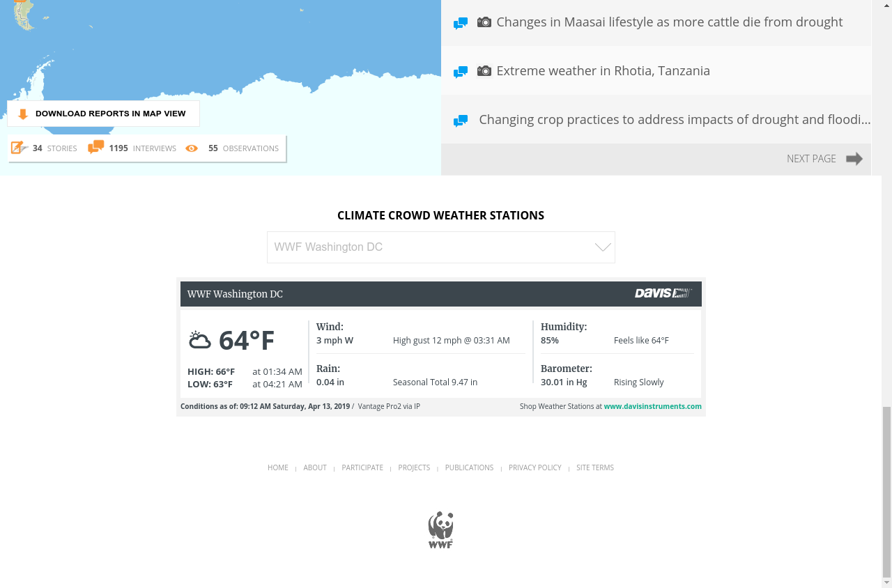The width and height of the screenshot is (892, 588).
Task: Open the Projects footer menu item
Action: (414, 467)
